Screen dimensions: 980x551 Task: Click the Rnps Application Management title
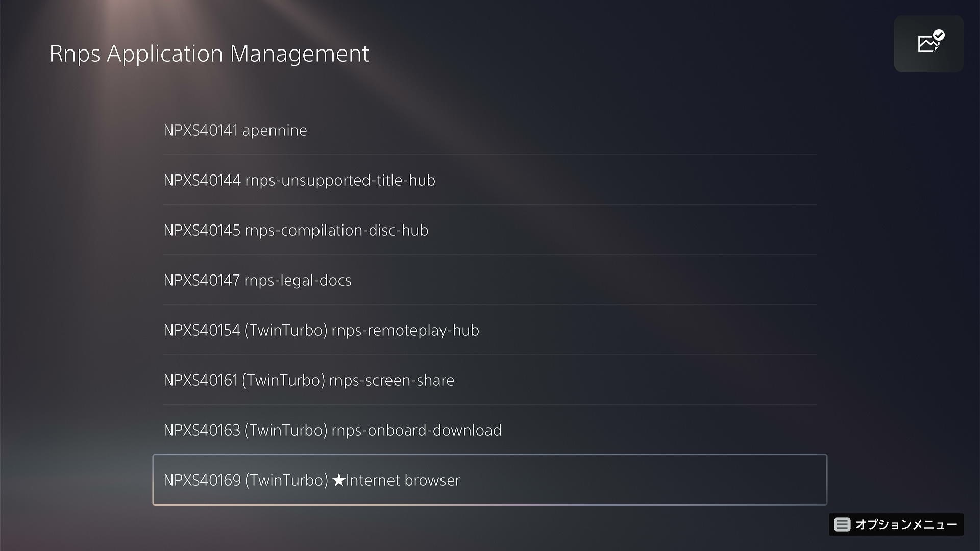pyautogui.click(x=209, y=54)
